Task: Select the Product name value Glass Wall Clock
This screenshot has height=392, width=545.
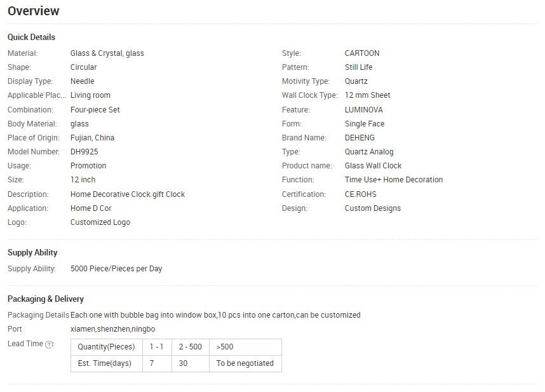Action: point(373,166)
